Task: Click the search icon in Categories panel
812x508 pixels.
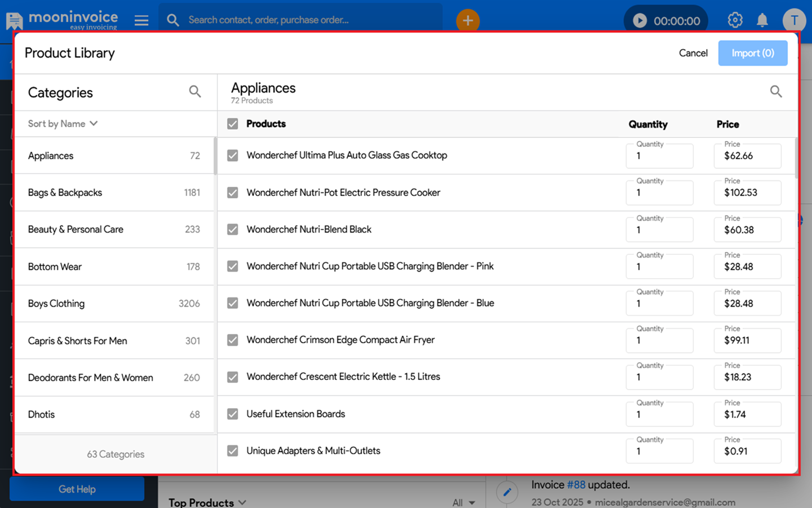Action: [195, 91]
